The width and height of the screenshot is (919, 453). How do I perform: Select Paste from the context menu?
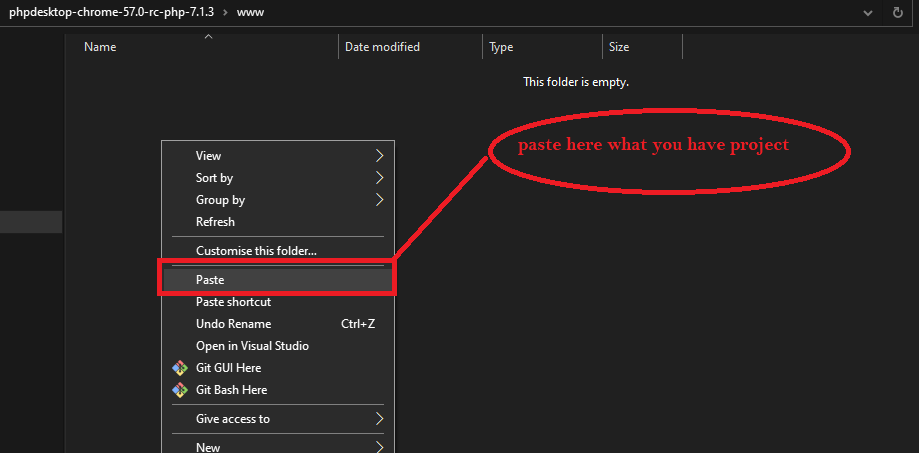(210, 280)
